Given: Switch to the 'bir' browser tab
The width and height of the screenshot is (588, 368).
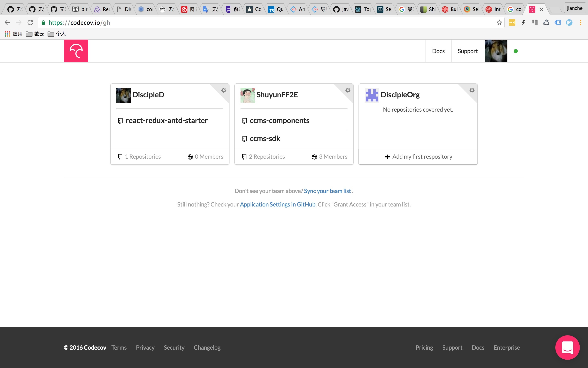Looking at the screenshot, I should pos(80,9).
